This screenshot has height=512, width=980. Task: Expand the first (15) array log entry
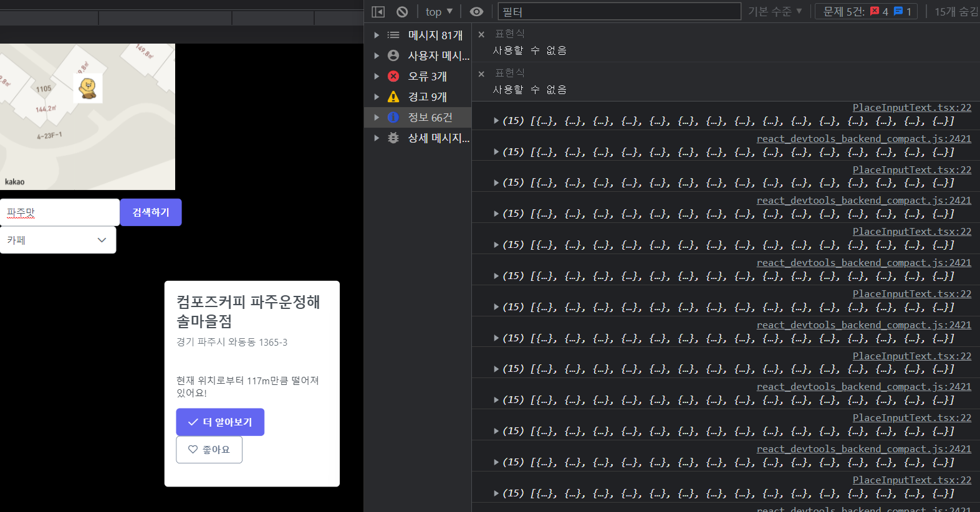(x=496, y=121)
